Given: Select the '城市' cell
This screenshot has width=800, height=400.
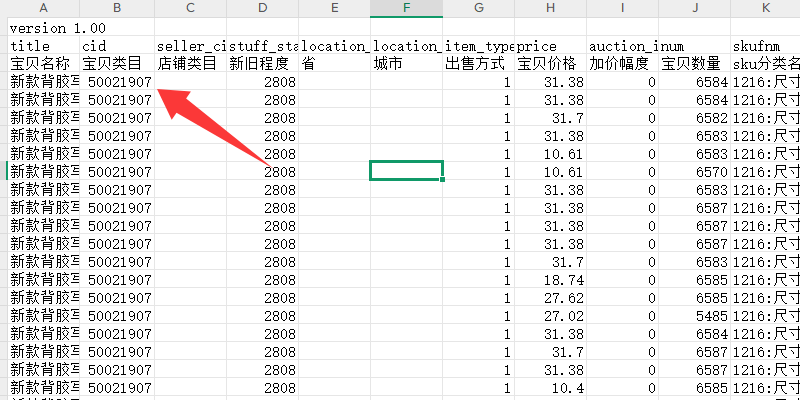Looking at the screenshot, I should 406,64.
